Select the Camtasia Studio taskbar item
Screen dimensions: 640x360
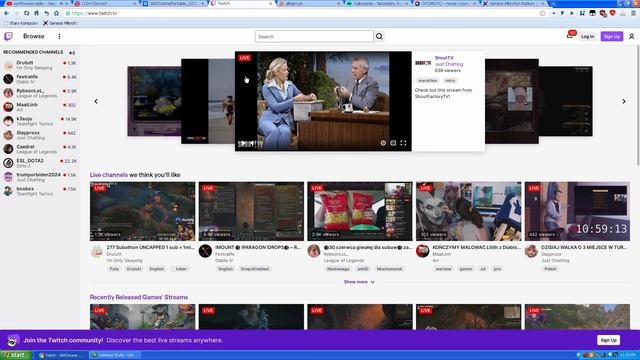pyautogui.click(x=115, y=355)
